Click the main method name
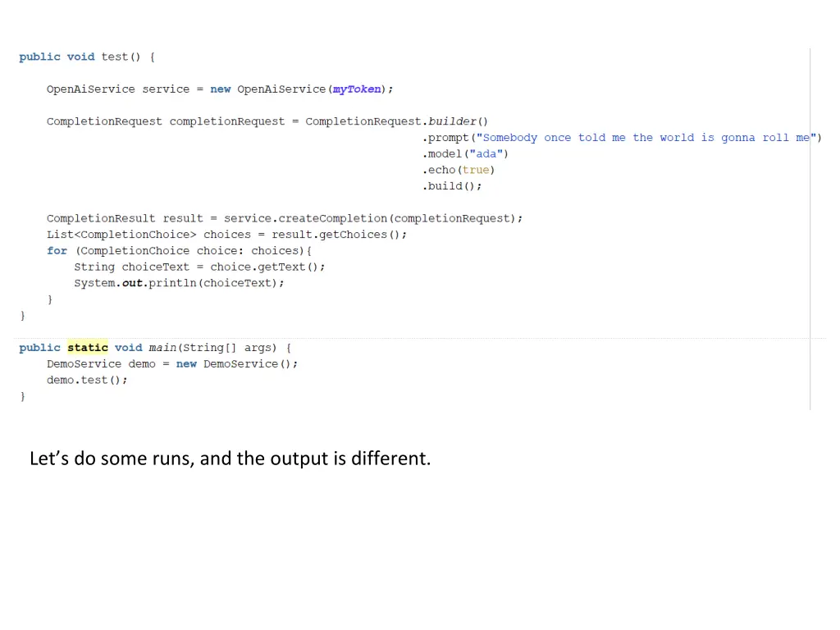This screenshot has height=630, width=840. point(162,348)
